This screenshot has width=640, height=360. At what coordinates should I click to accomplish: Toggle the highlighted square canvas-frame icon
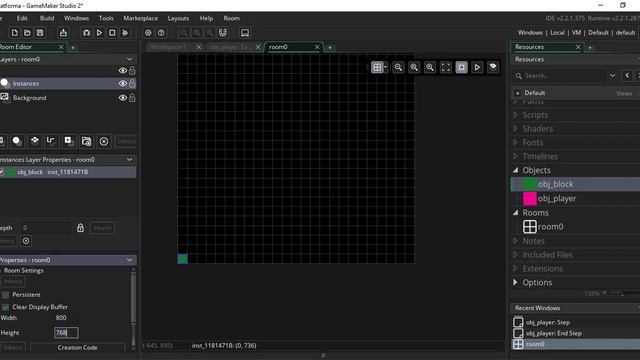pos(461,67)
